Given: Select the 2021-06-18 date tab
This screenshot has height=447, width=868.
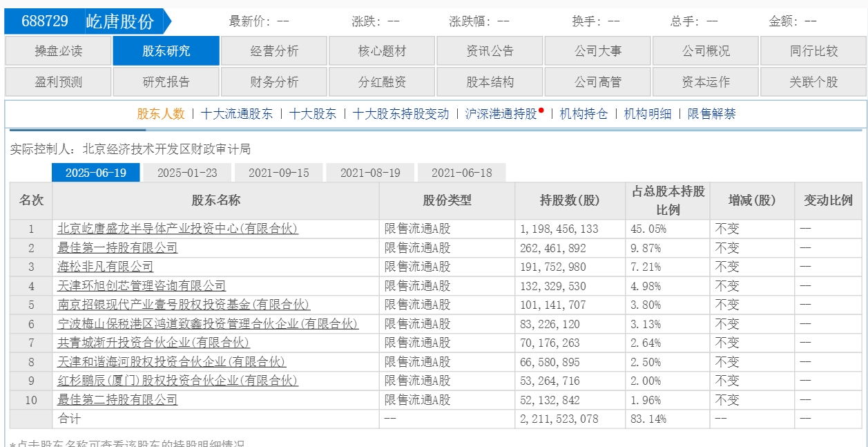Looking at the screenshot, I should coord(462,173).
